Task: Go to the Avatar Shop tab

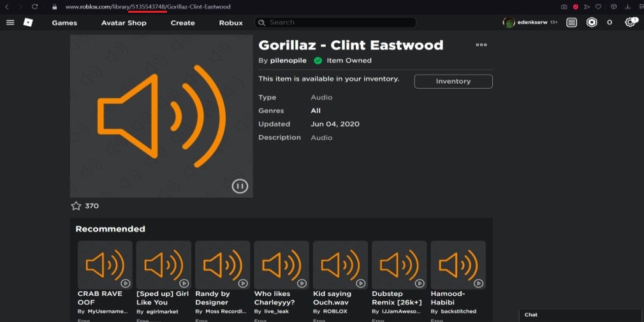Action: [x=124, y=23]
